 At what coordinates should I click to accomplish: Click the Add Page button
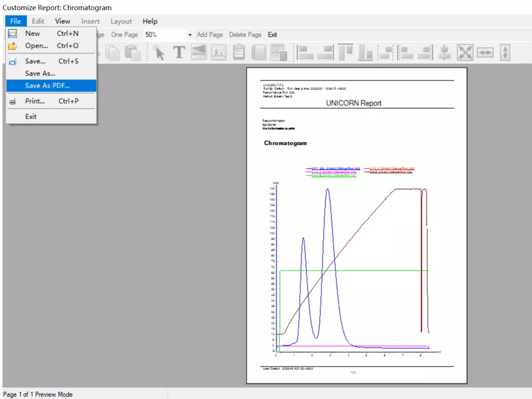tap(210, 35)
